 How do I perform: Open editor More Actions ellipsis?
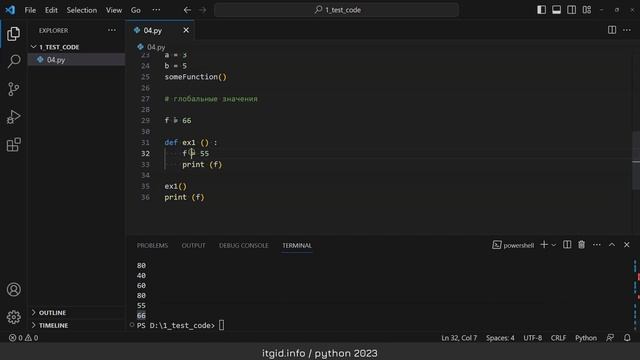click(627, 30)
